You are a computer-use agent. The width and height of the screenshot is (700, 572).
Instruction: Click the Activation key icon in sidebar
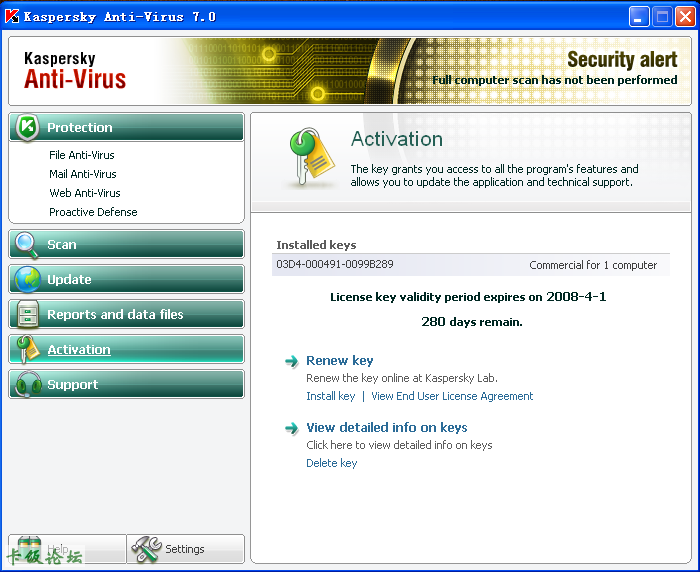pyautogui.click(x=28, y=349)
